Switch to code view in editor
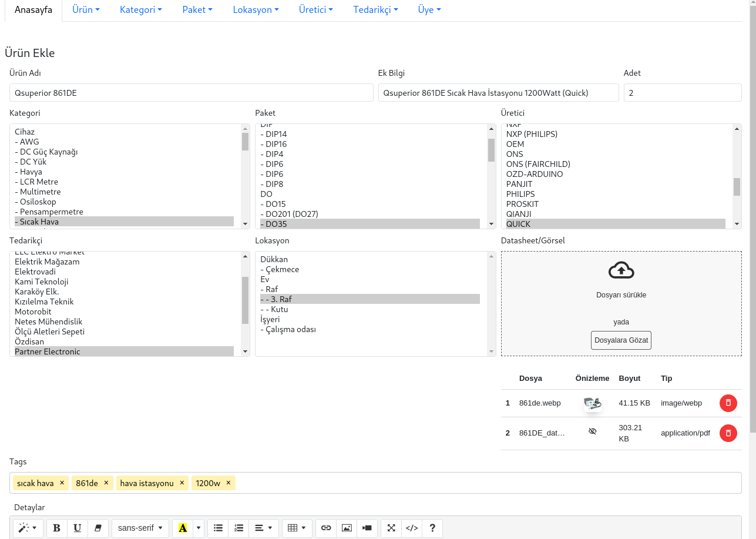756x539 pixels. [412, 528]
